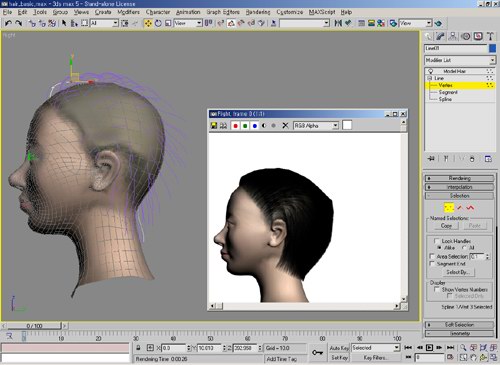Activate the Select and Link tool
Viewport: 500px width, 365px height.
click(x=32, y=23)
